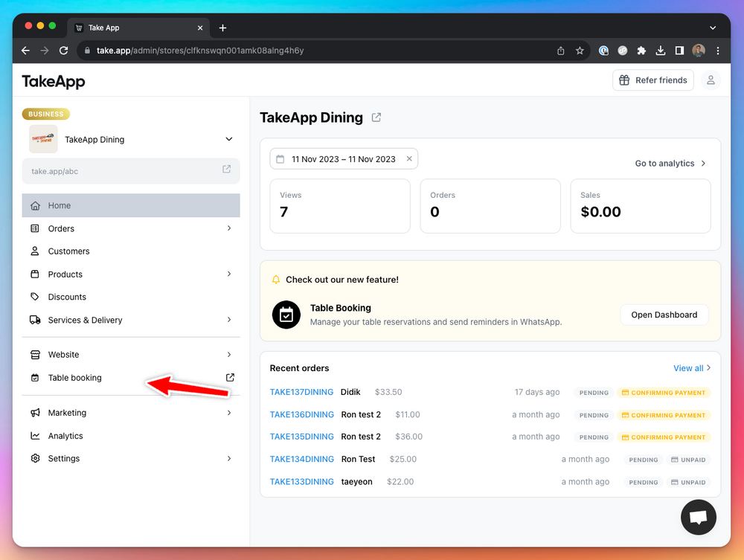Open the external link icon beside TakeApp Dining title
The height and width of the screenshot is (560, 744).
coord(376,118)
